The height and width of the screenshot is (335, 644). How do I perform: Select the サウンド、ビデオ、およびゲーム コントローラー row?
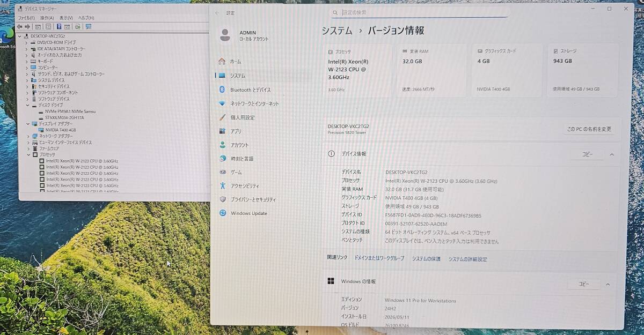71,73
